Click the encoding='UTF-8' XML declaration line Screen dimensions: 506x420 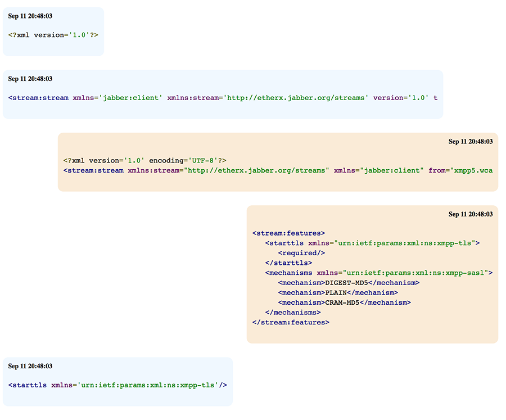click(144, 161)
